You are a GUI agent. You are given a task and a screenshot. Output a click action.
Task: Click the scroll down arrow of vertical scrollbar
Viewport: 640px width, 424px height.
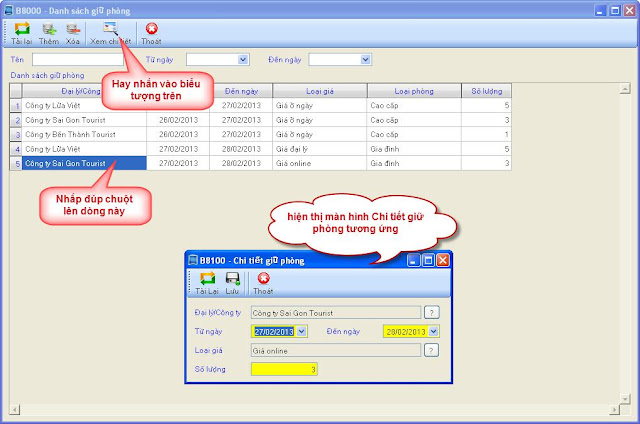[625, 399]
